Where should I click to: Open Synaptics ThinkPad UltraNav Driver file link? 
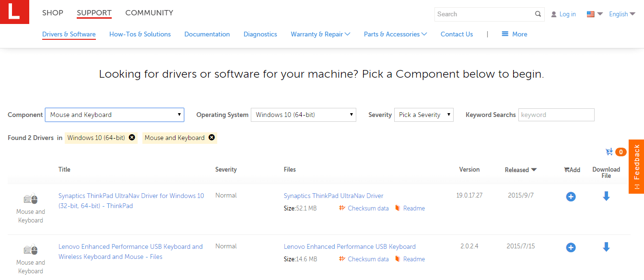pos(334,196)
